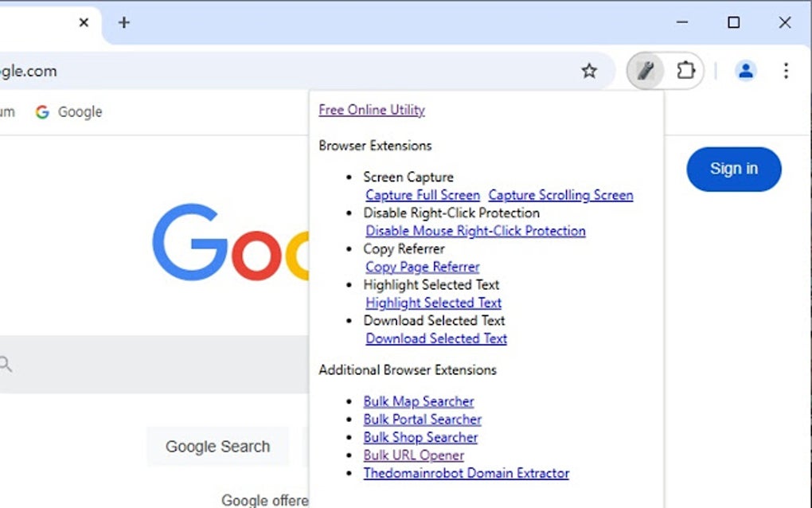812x508 pixels.
Task: Click the search magnifier icon
Action: [6, 365]
